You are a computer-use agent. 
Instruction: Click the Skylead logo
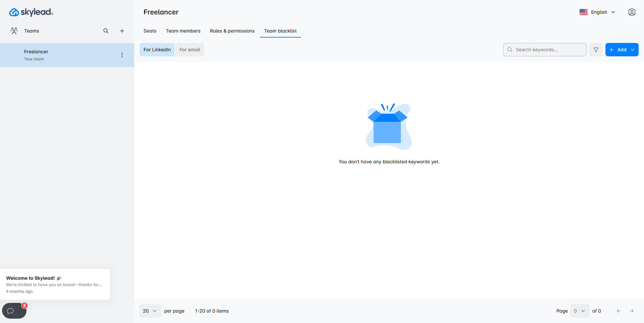pyautogui.click(x=31, y=12)
